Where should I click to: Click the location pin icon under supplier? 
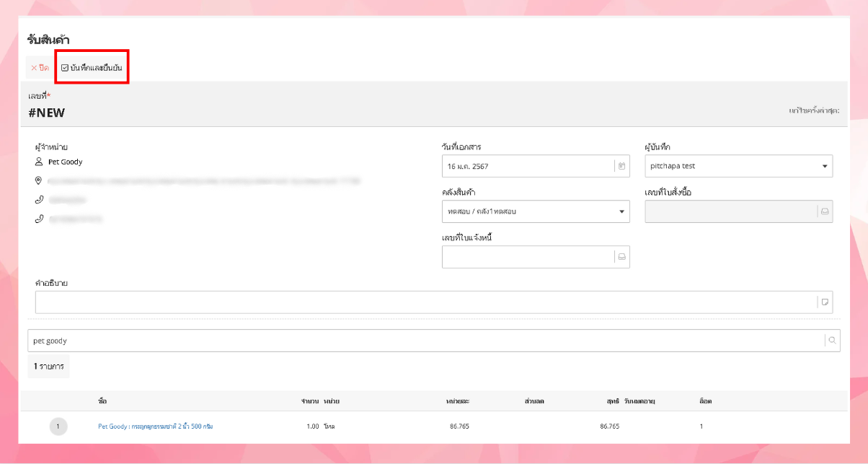coord(39,180)
